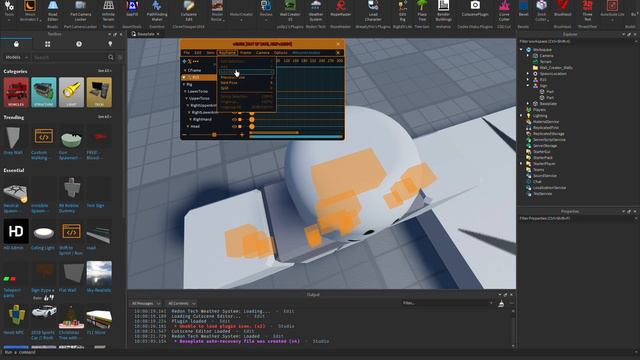Toggle visibility eye on the RightHand track
This screenshot has width=640, height=360.
(234, 120)
